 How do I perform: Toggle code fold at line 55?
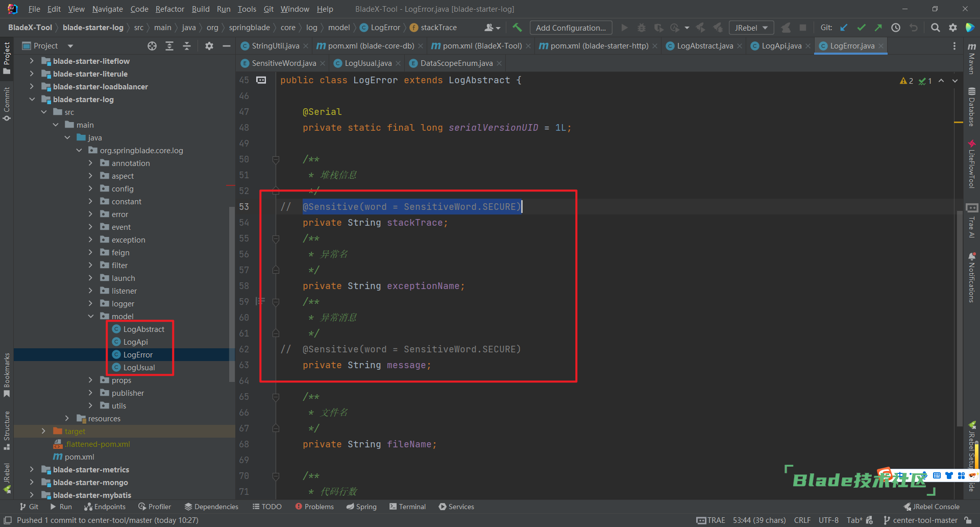tap(276, 238)
